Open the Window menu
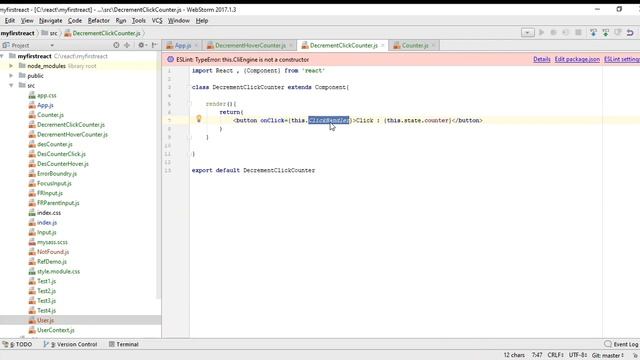The height and width of the screenshot is (360, 640). [x=179, y=20]
